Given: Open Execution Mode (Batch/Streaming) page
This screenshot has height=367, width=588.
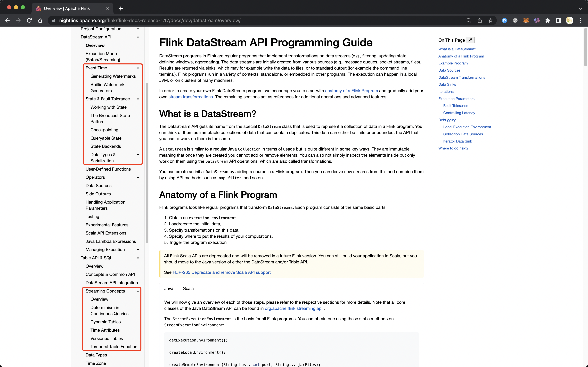Looking at the screenshot, I should coord(103,57).
